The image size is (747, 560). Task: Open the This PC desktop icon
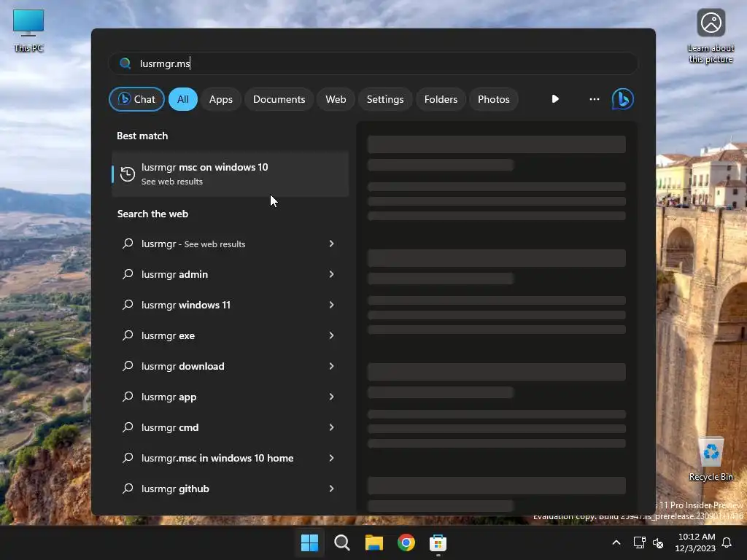click(28, 29)
